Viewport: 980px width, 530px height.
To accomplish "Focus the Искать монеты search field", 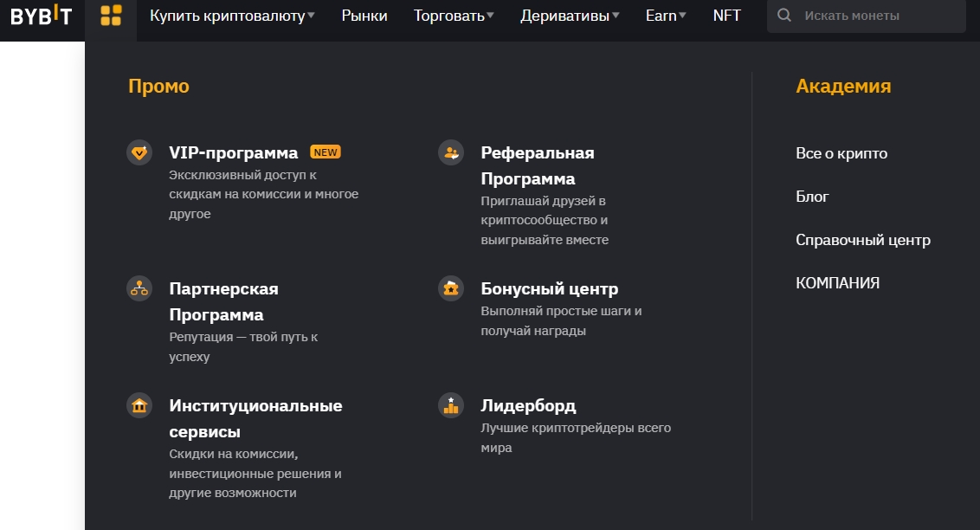I will tap(867, 16).
